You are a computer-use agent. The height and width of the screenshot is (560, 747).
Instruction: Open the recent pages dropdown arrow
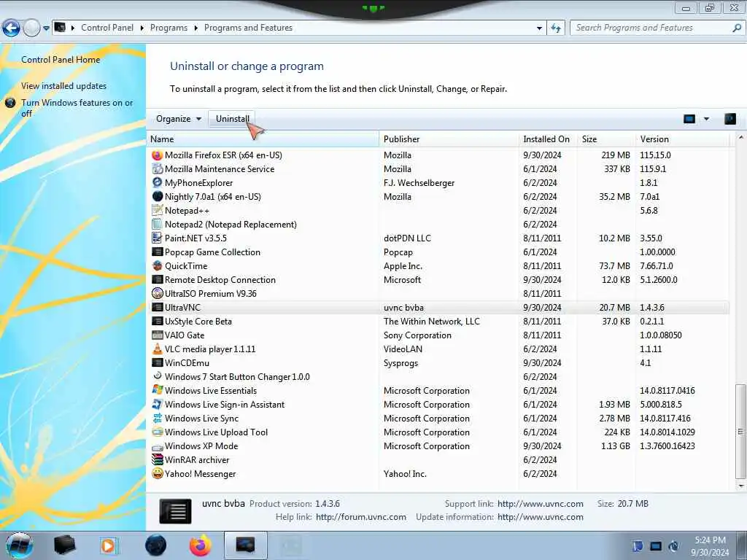point(46,28)
